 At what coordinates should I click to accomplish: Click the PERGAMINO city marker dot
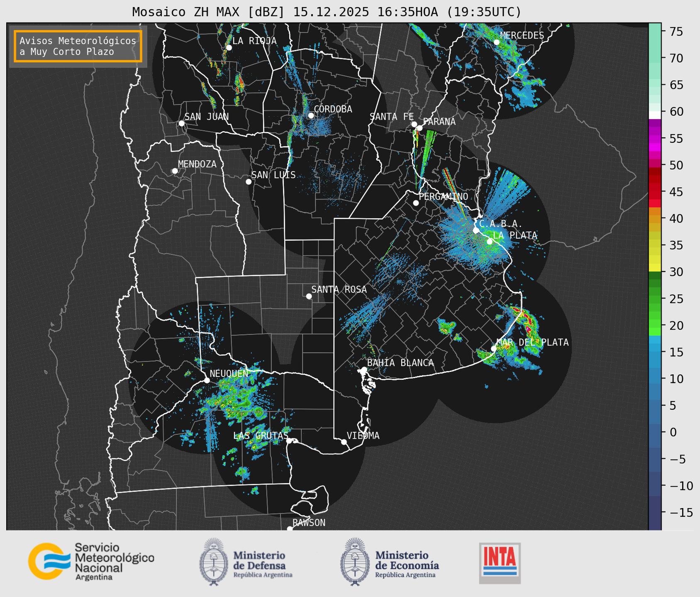(x=416, y=203)
